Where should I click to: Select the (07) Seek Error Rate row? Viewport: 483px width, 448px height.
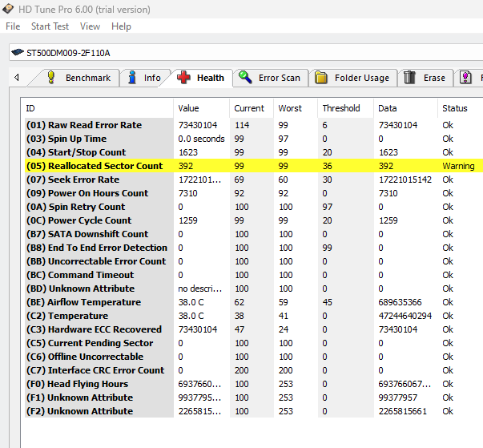click(x=254, y=180)
